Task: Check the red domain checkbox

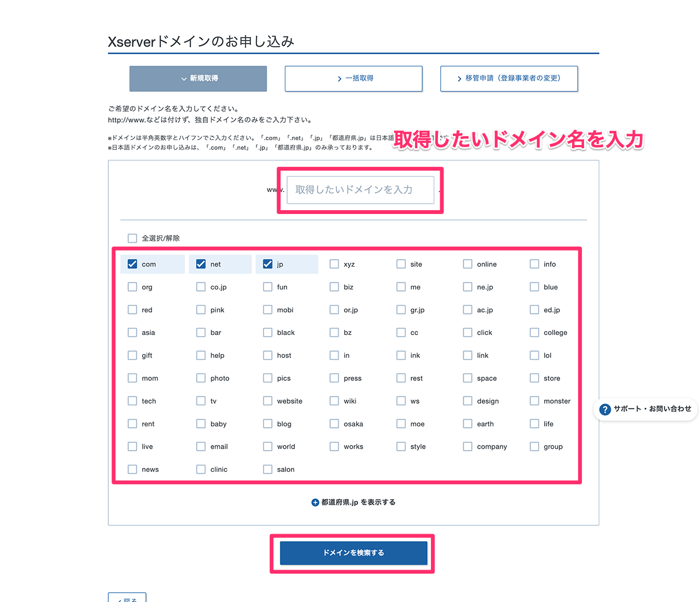Action: 132,310
